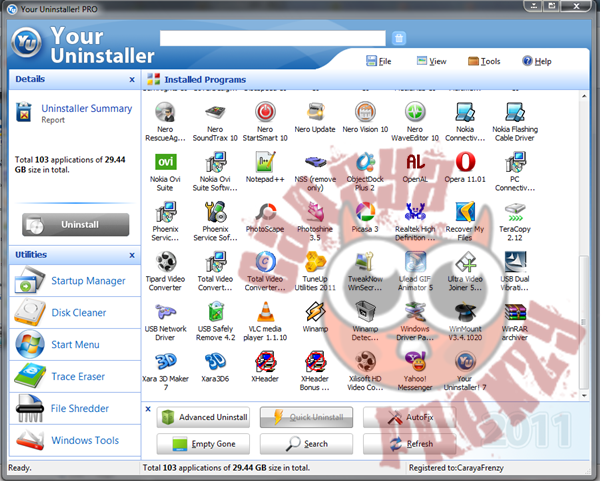Viewport: 602px width, 487px height.
Task: Select Your Uninstaller! 7 program icon
Action: click(x=465, y=362)
